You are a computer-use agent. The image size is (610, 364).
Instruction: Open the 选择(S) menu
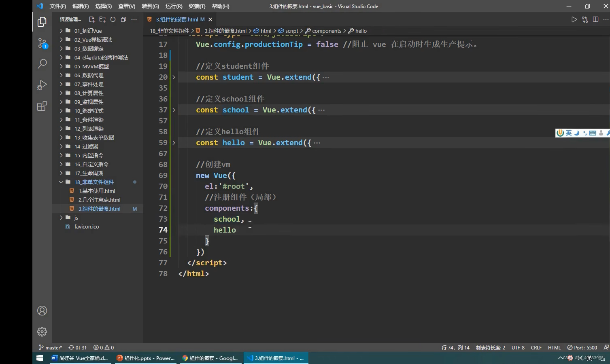[104, 6]
